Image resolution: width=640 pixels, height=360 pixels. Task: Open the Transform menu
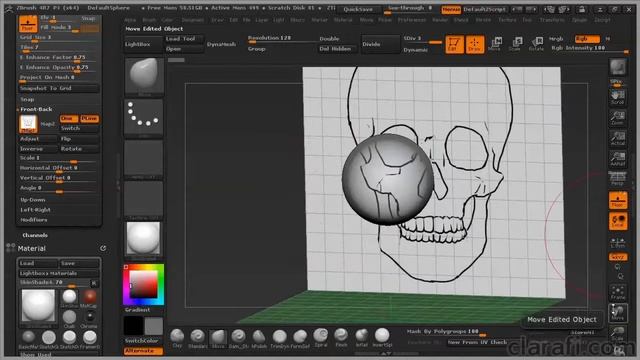coord(552,19)
